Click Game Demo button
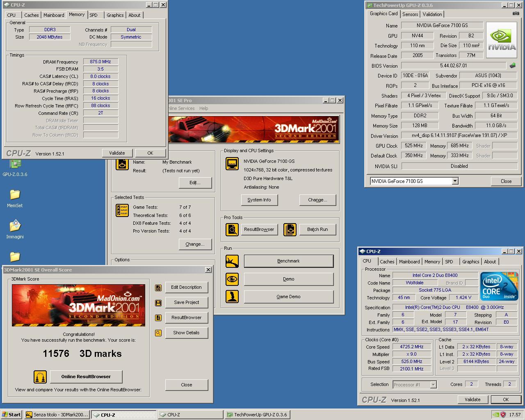Screen dimensions: 525x420 pos(289,297)
